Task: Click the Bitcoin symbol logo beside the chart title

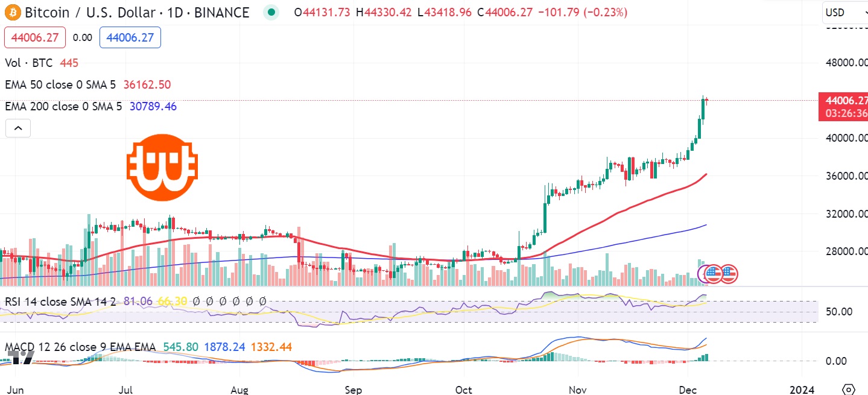Action: point(12,12)
